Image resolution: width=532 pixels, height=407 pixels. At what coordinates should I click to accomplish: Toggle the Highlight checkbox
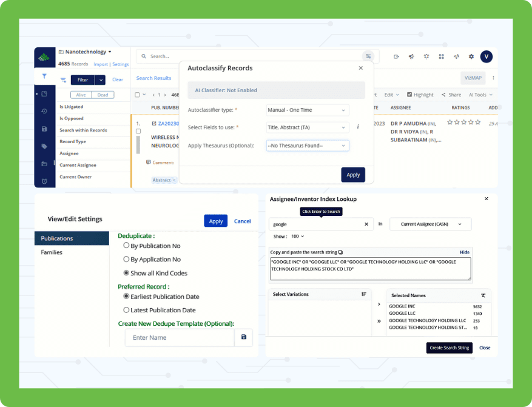point(409,95)
